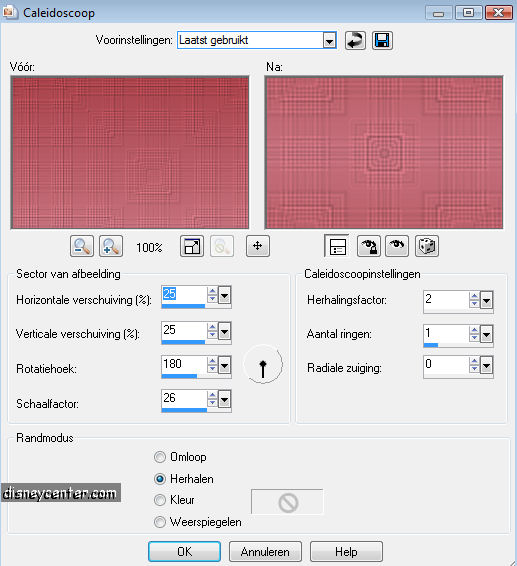Click the reset to default arrow icon
Image resolution: width=517 pixels, height=566 pixels.
(355, 40)
